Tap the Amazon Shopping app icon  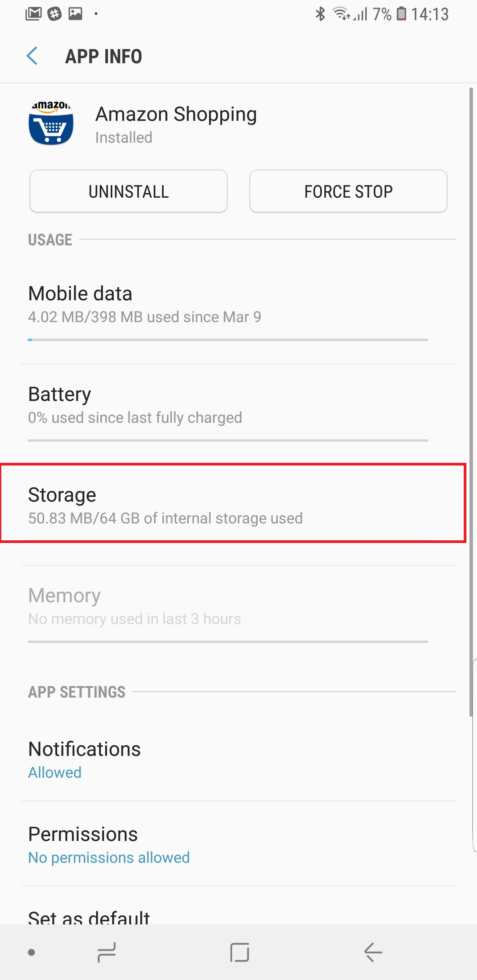tap(51, 123)
